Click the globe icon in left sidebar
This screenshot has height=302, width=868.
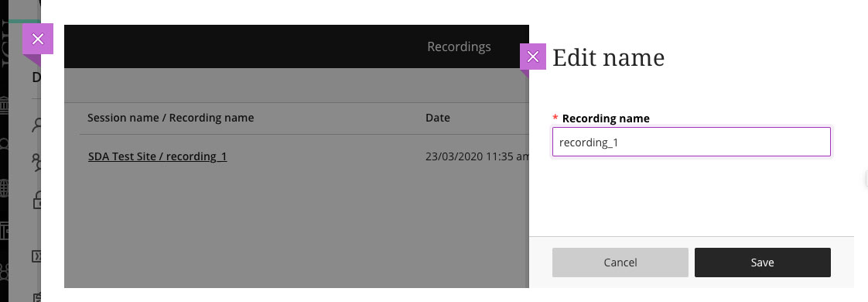4,188
